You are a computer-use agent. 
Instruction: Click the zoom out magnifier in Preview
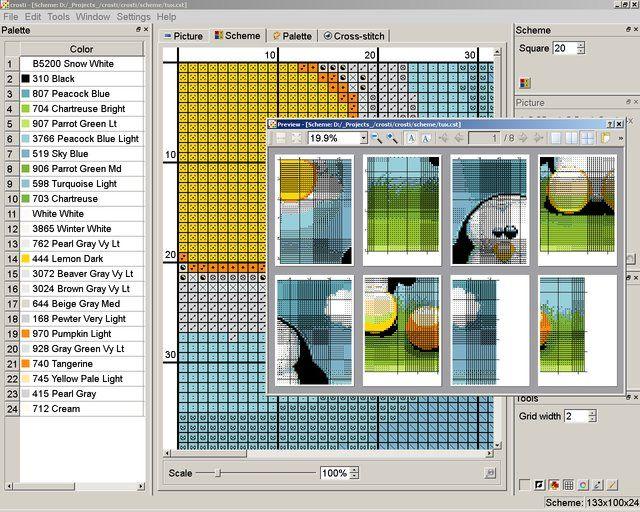tap(376, 138)
